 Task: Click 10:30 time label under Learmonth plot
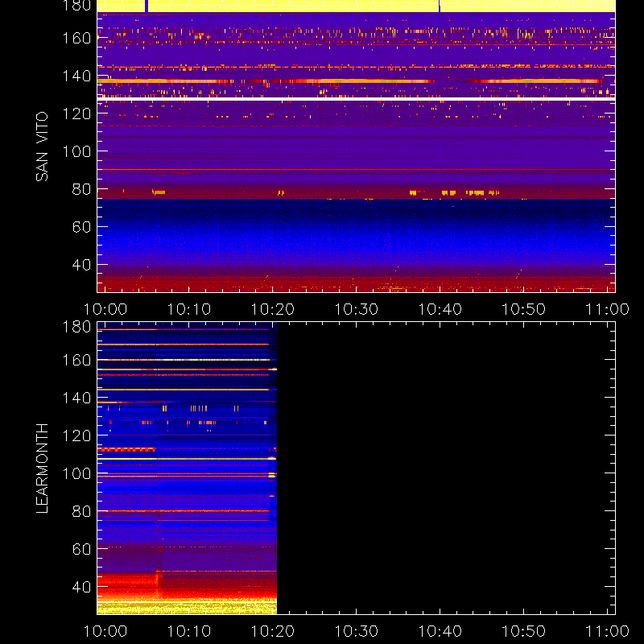point(356,631)
